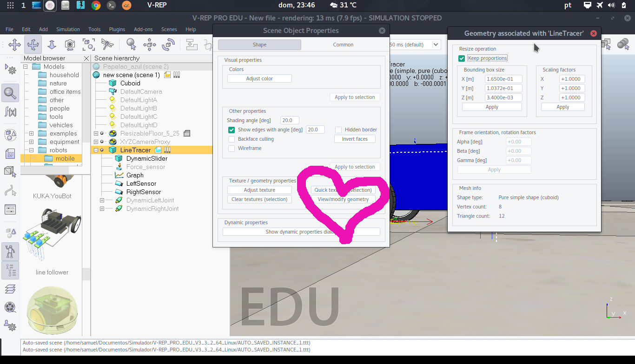Select the Graph object in hierarchy
The width and height of the screenshot is (635, 364).
135,175
